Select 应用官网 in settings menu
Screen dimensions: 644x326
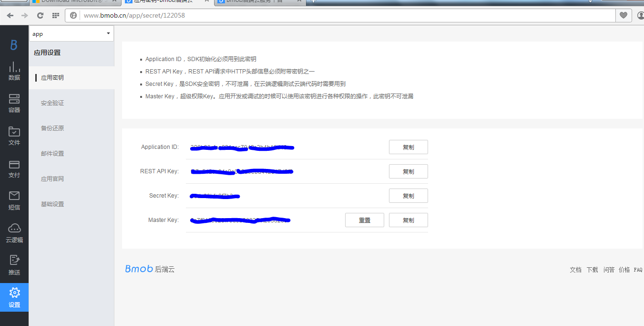click(52, 179)
